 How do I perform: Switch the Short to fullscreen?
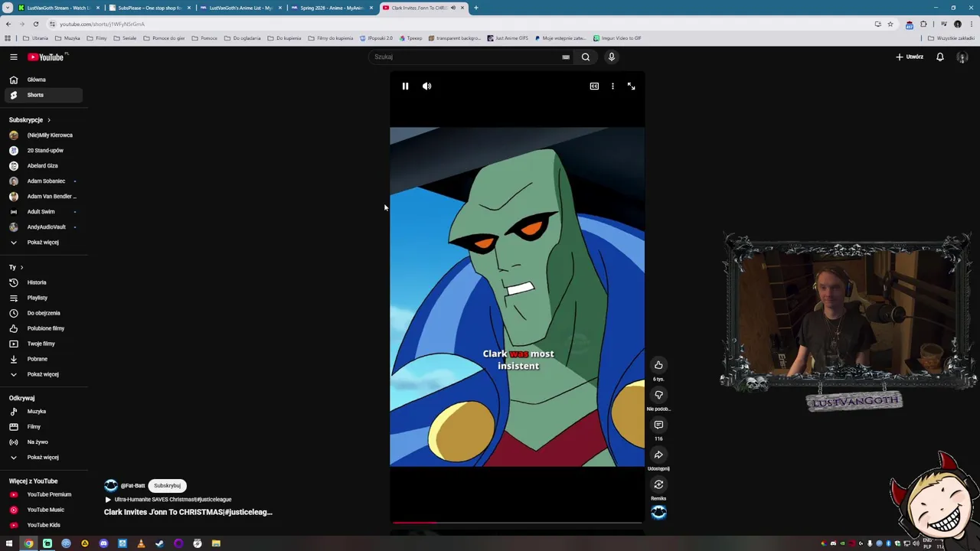click(x=631, y=86)
